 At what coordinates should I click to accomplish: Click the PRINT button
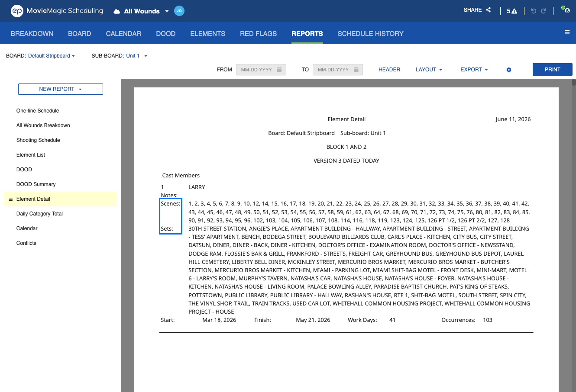[553, 70]
